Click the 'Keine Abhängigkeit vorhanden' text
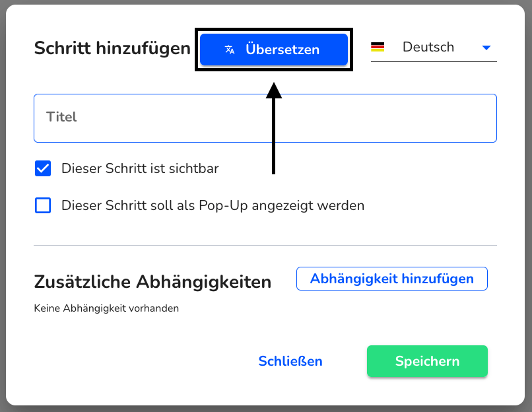 point(106,308)
